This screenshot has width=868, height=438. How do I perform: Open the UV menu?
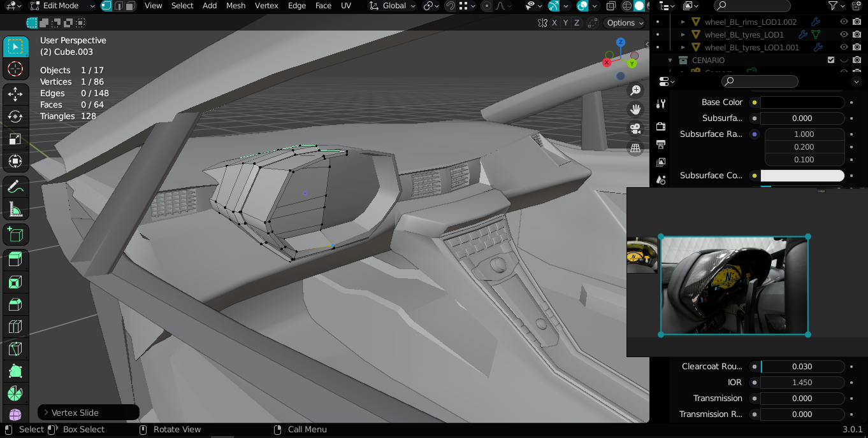click(345, 6)
